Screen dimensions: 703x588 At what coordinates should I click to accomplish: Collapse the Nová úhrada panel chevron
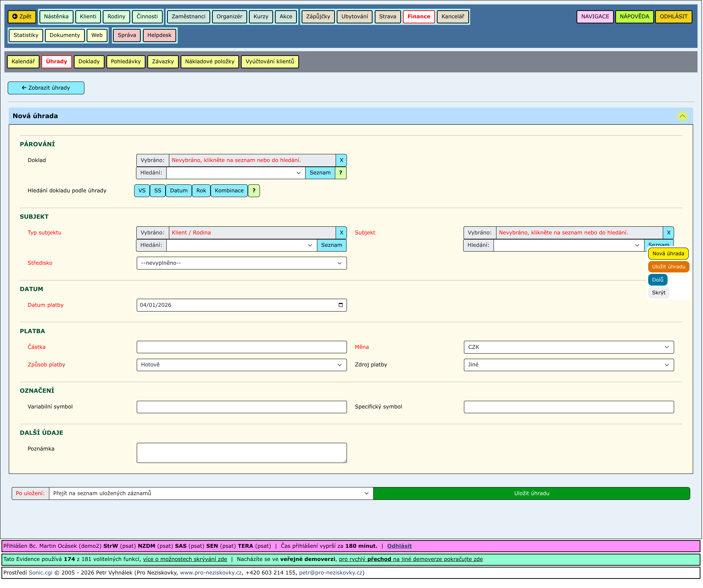tap(683, 116)
